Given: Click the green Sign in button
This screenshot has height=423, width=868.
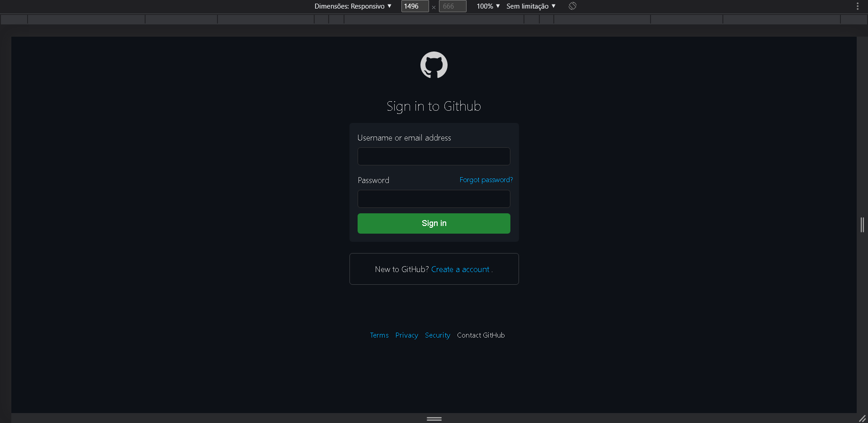Looking at the screenshot, I should [434, 223].
